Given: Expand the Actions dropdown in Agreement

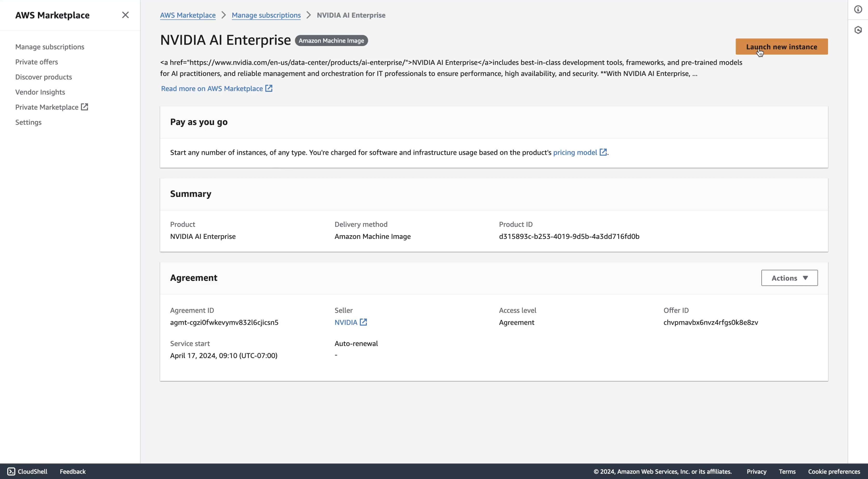Looking at the screenshot, I should [789, 278].
